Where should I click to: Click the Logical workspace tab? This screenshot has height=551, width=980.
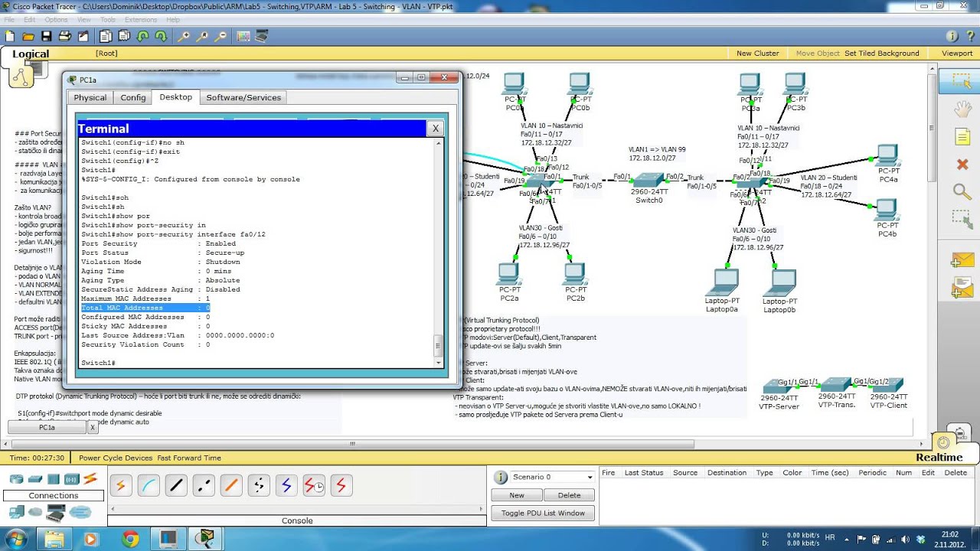pos(31,54)
